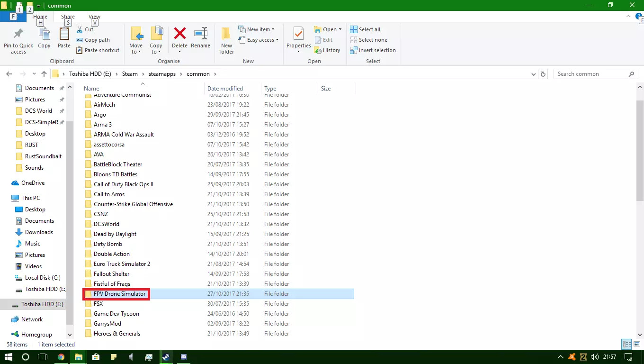The width and height of the screenshot is (644, 364).
Task: Launch Google Chrome from the taskbar
Action: coord(61,357)
